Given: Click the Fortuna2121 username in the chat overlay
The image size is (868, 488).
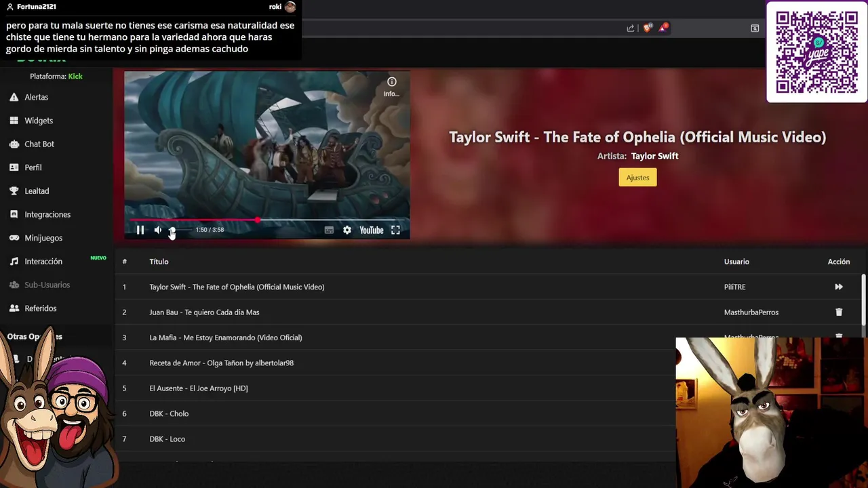Looking at the screenshot, I should (36, 7).
